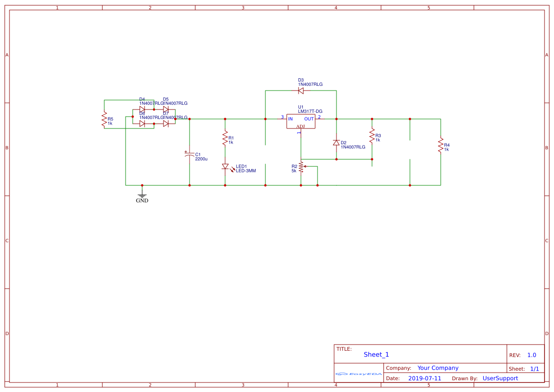The width and height of the screenshot is (554, 392).
Task: Click the D4 bridge diode symbol
Action: pos(142,109)
